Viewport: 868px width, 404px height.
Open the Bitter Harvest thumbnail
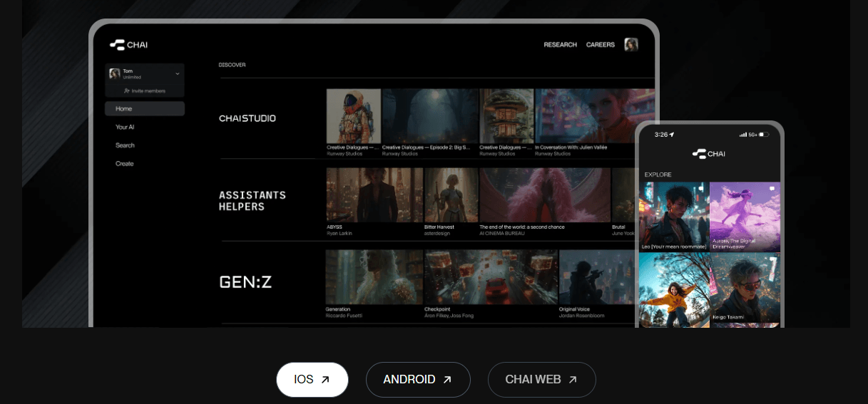point(451,195)
